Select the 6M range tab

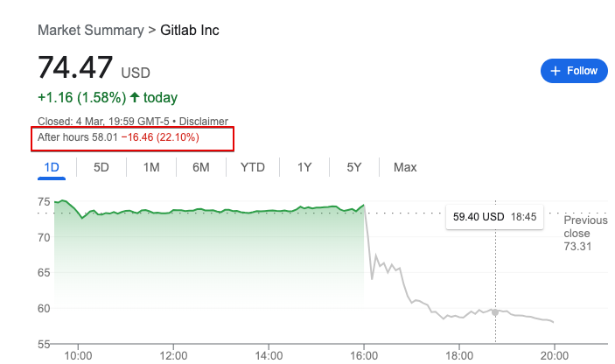(x=201, y=167)
